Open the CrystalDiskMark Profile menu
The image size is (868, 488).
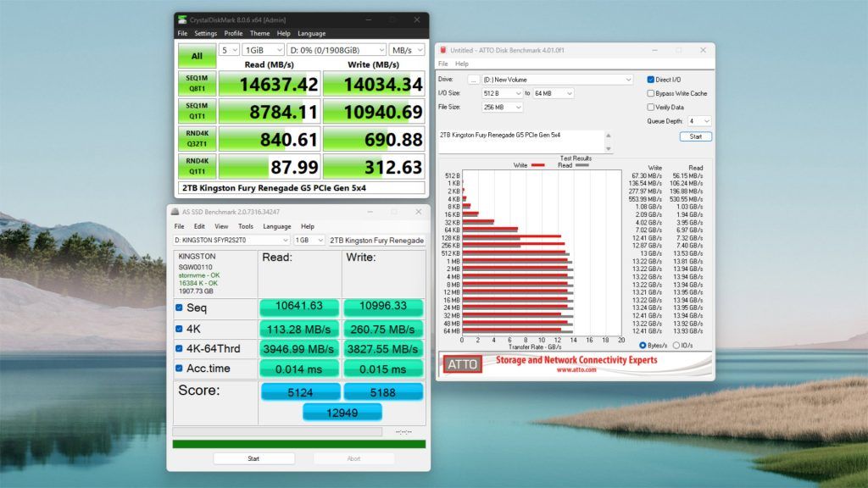(x=233, y=33)
